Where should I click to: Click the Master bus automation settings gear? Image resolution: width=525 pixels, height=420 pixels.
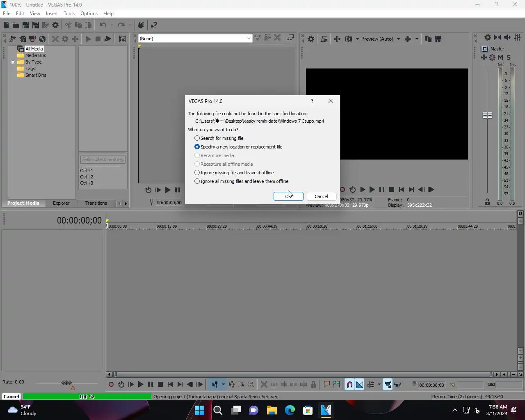[x=492, y=57]
